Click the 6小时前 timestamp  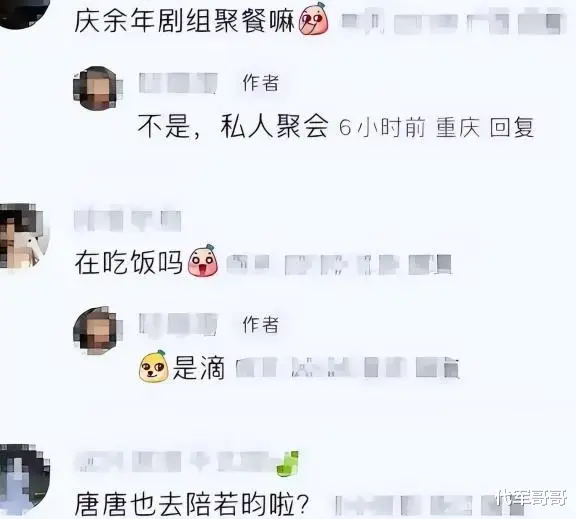coord(382,127)
